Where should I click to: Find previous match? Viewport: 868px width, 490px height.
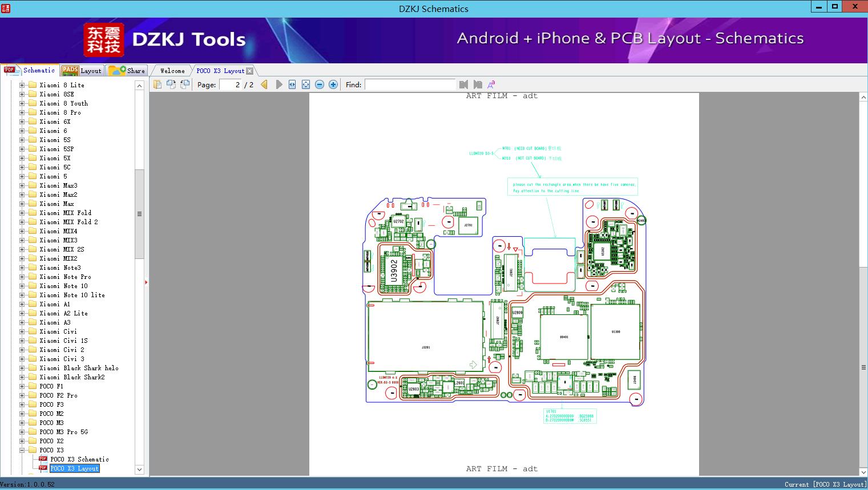pyautogui.click(x=463, y=84)
